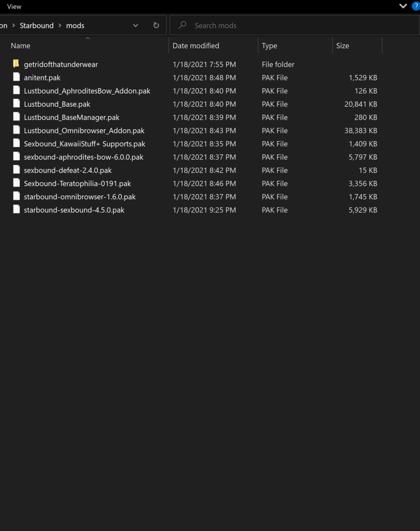Click the starbound-sexbound-4.5.0.pak file icon

coord(16,209)
